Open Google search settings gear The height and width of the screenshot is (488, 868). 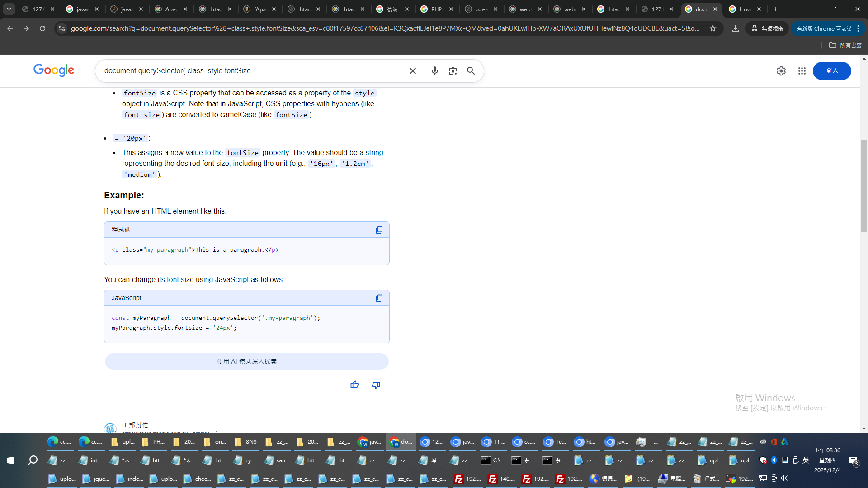pyautogui.click(x=781, y=71)
